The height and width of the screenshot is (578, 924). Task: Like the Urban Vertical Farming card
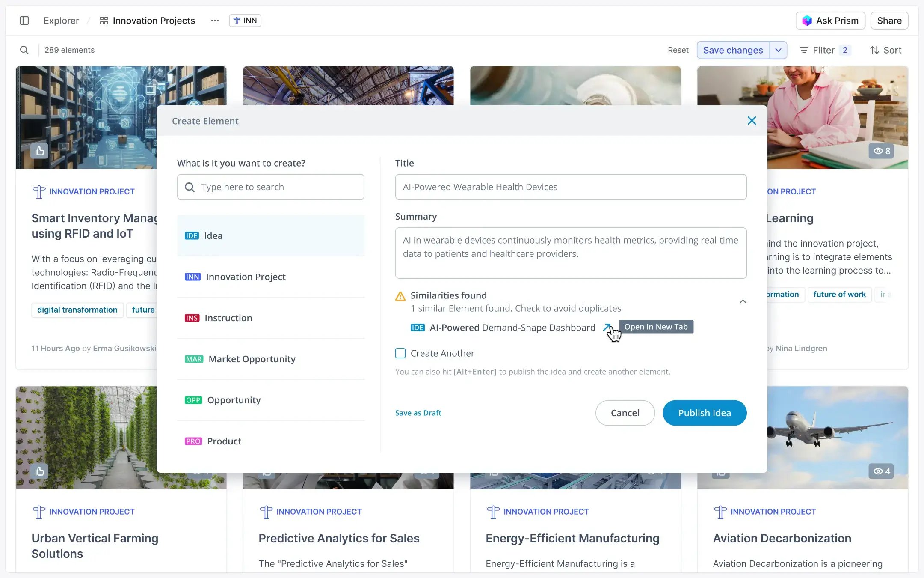coord(39,471)
